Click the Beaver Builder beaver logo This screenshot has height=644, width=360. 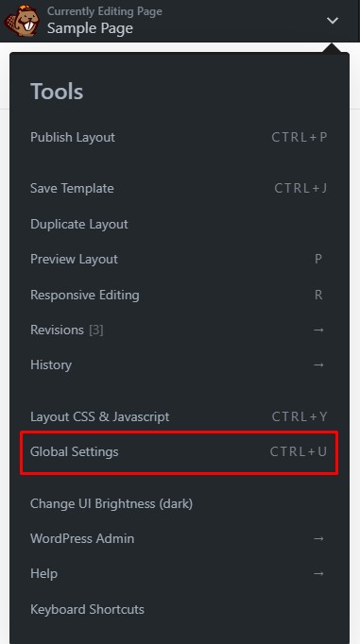22,21
